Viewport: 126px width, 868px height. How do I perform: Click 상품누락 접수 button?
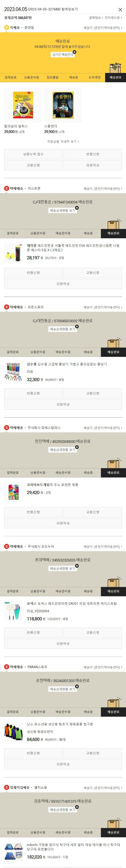click(33, 154)
